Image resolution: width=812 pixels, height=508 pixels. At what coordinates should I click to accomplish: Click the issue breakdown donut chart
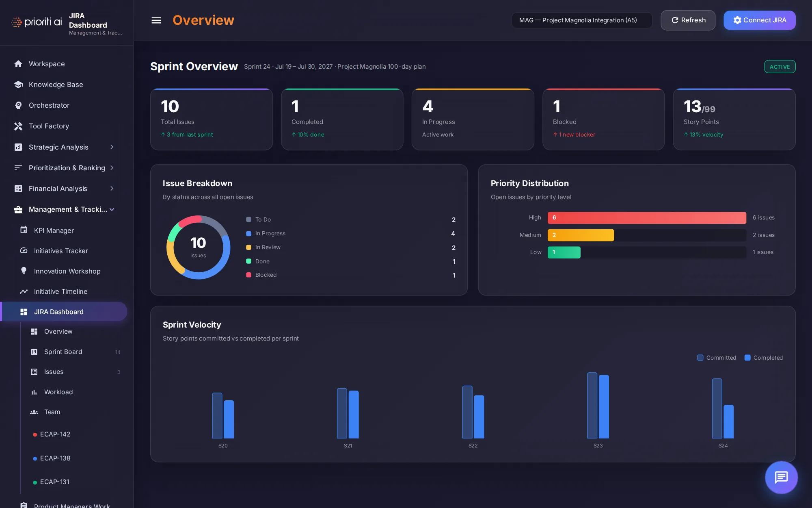pos(199,247)
